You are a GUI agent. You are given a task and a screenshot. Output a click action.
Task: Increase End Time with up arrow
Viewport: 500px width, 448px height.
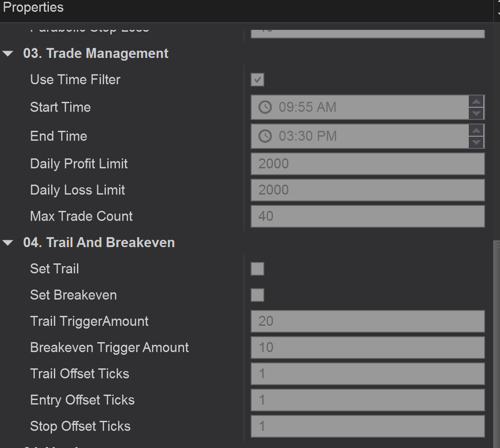(476, 130)
